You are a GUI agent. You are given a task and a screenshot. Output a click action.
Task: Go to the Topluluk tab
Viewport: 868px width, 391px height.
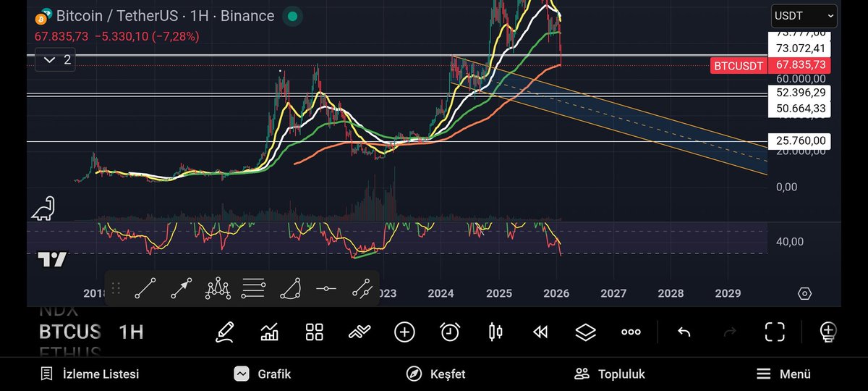pyautogui.click(x=609, y=374)
